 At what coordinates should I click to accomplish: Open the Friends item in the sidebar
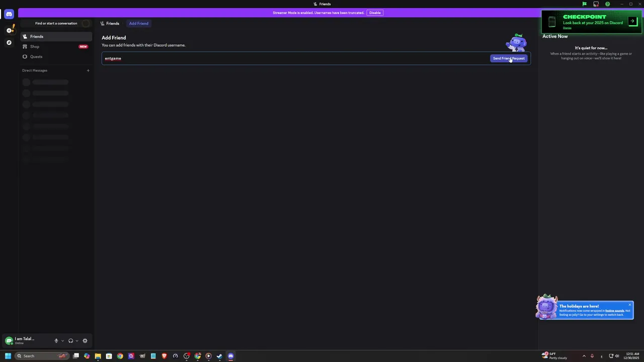(x=56, y=37)
